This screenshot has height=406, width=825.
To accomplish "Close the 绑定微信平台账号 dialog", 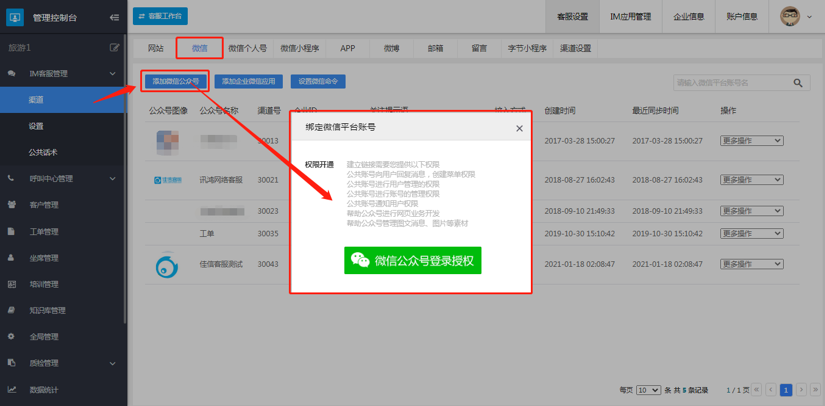I will [519, 128].
